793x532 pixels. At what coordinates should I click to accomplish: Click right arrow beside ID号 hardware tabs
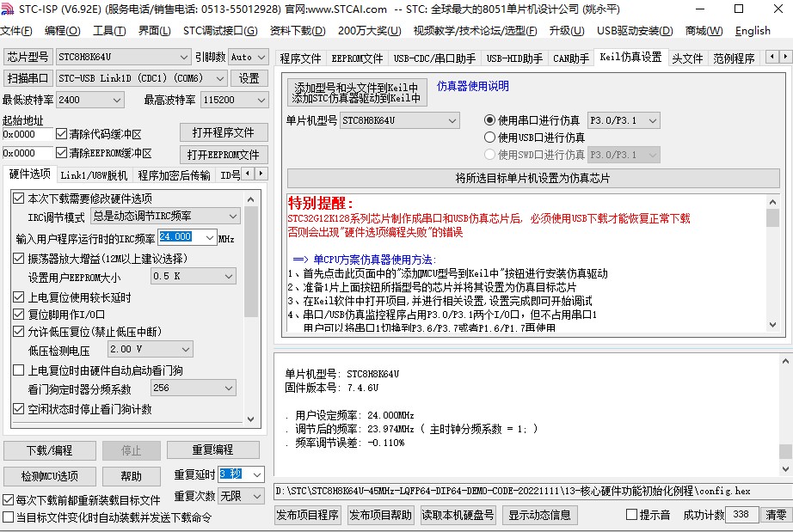point(261,174)
